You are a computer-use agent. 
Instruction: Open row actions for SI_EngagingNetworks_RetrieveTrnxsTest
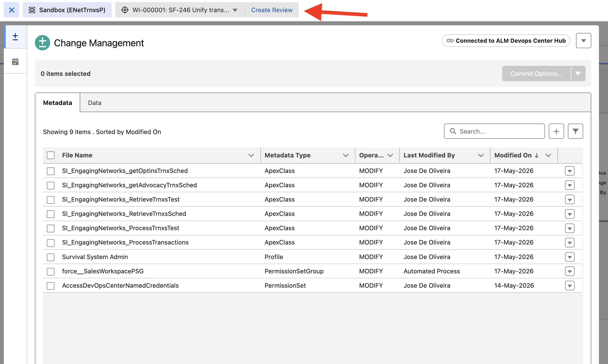point(570,199)
